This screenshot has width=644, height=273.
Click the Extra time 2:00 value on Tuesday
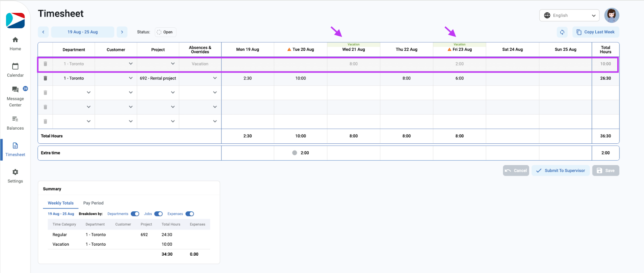click(x=305, y=153)
